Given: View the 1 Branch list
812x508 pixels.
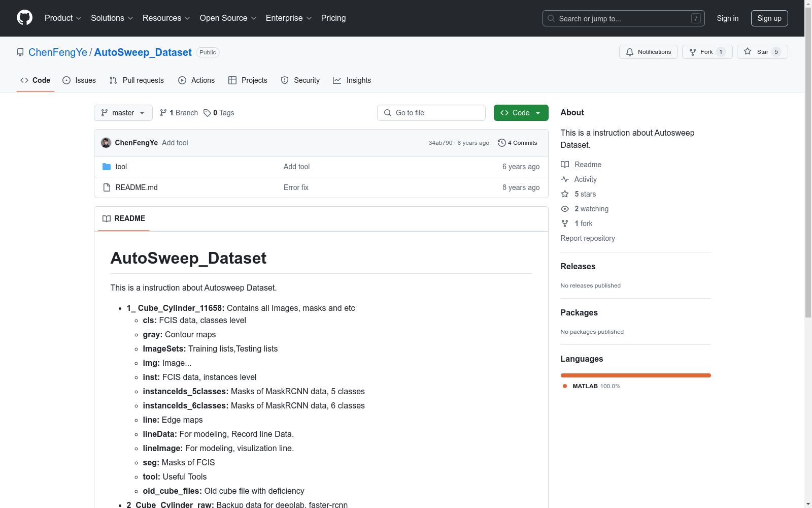Looking at the screenshot, I should click(x=179, y=113).
